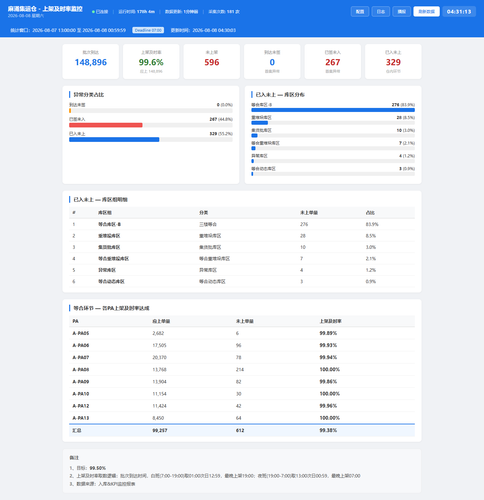
Task: Select the A-PA13 row label
Action: click(x=81, y=418)
